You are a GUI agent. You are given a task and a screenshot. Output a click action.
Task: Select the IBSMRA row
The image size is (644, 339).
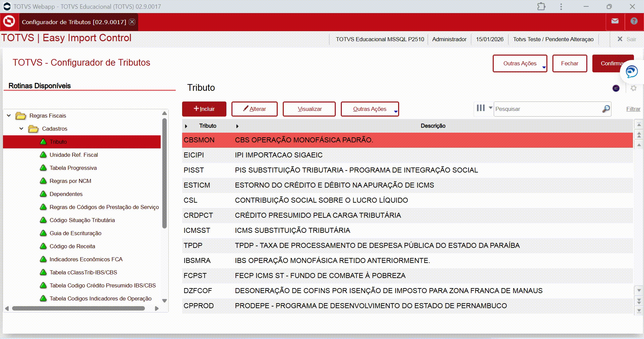[407, 261]
